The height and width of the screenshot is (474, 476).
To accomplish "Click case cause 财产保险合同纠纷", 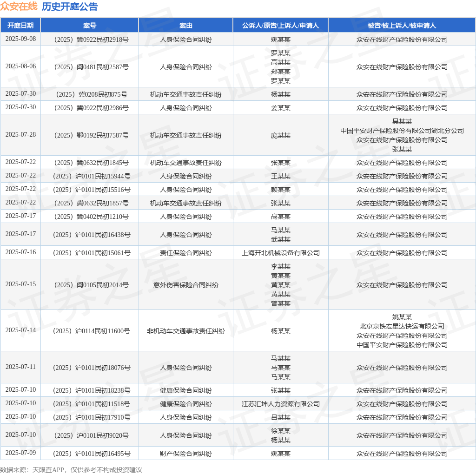I will pyautogui.click(x=186, y=454).
